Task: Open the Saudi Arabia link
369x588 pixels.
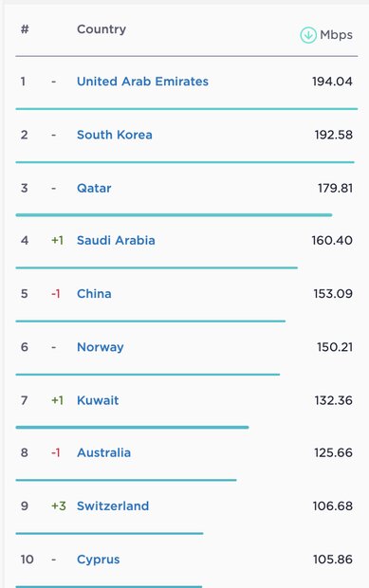Action: click(116, 240)
